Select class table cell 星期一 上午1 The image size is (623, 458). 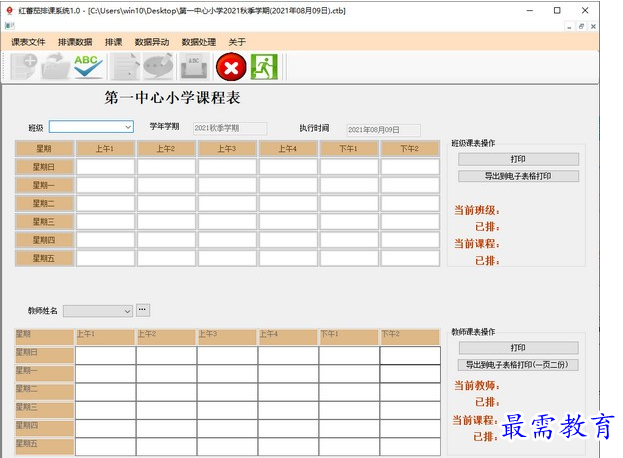[105, 185]
